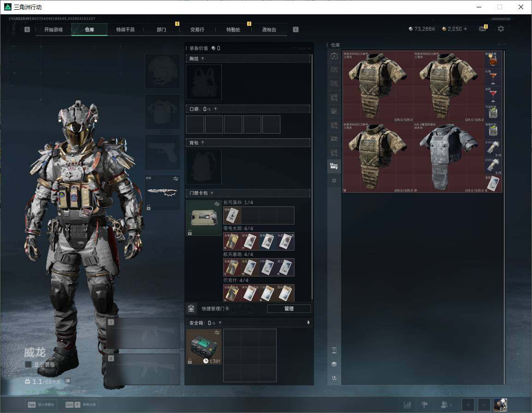532x413 pixels.
Task: Click the empty helmet equipment slot
Action: pyautogui.click(x=163, y=71)
